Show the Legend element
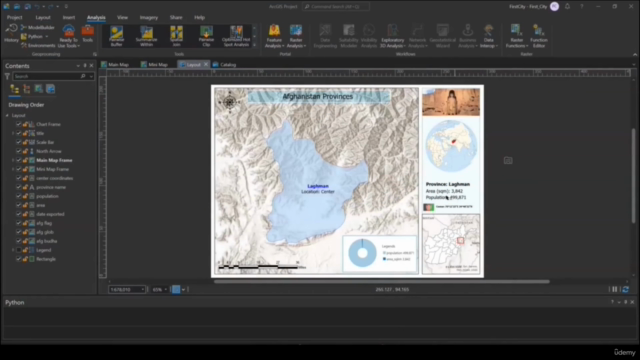The height and width of the screenshot is (360, 640). pyautogui.click(x=19, y=250)
